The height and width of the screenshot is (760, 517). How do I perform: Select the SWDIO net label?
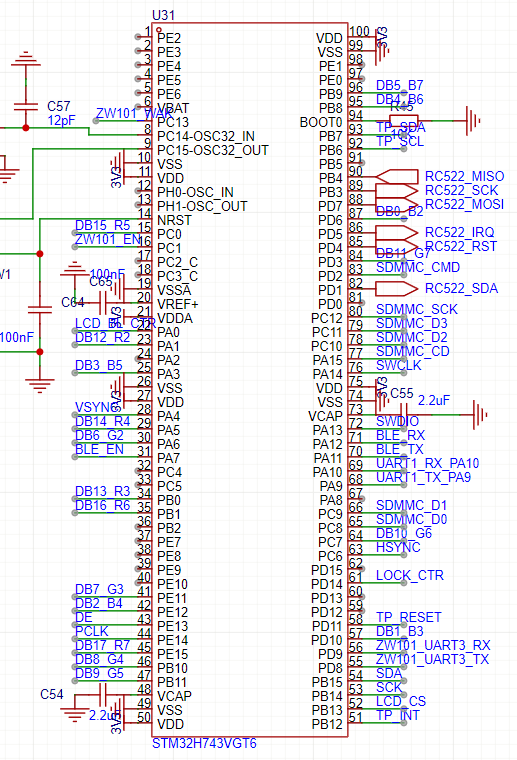tap(397, 421)
